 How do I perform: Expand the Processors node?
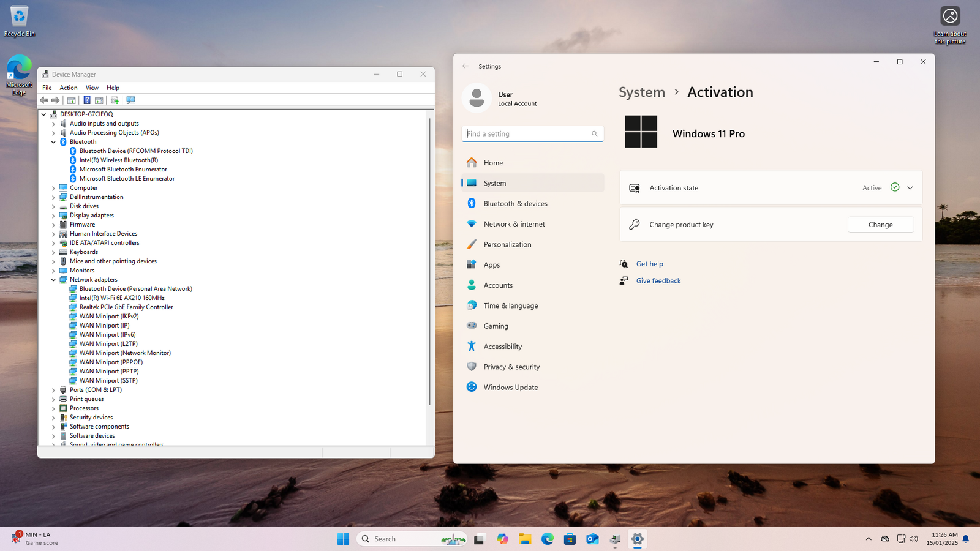(x=53, y=408)
